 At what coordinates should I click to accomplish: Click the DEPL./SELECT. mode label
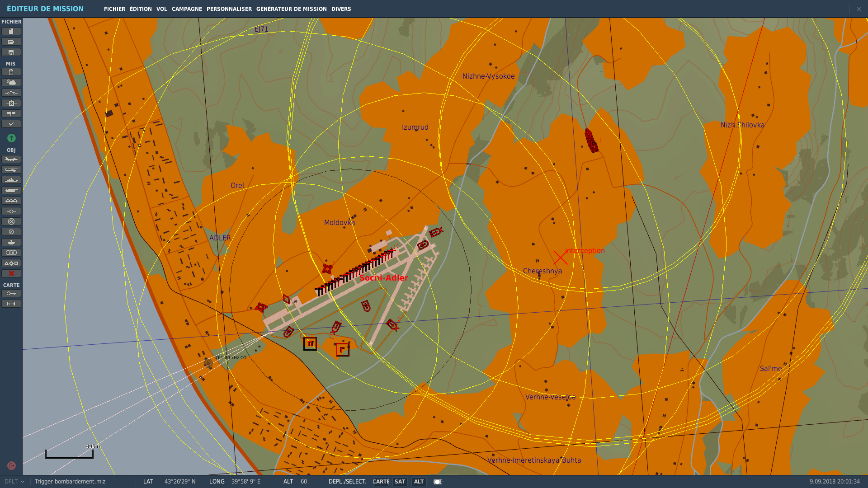tap(347, 482)
